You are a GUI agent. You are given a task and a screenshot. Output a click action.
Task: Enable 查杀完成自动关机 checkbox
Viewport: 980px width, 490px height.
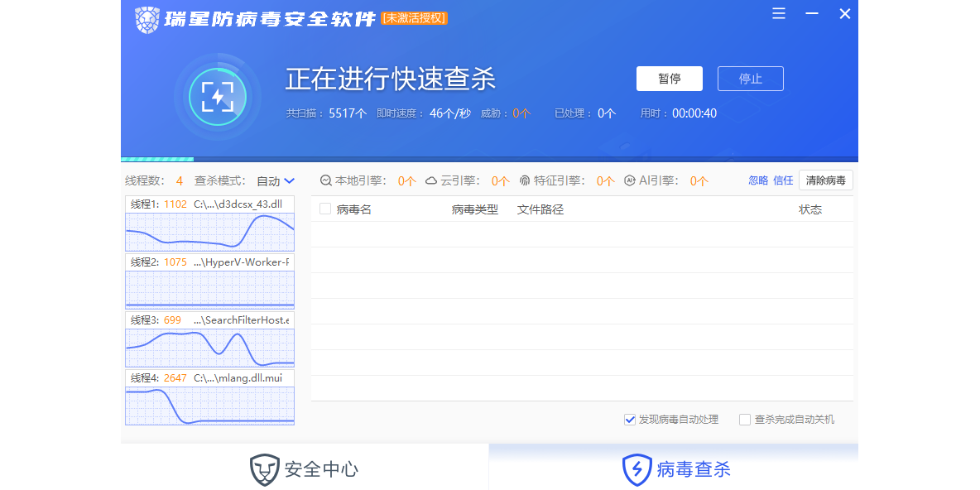745,420
